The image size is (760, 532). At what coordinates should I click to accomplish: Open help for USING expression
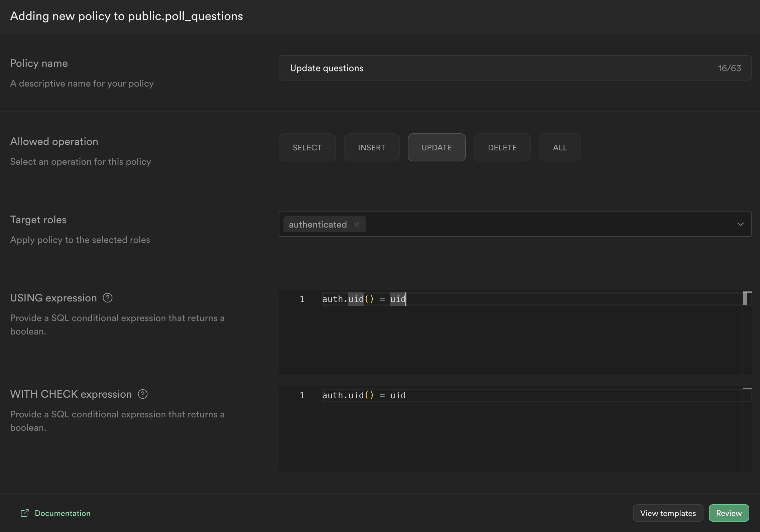[x=108, y=298]
